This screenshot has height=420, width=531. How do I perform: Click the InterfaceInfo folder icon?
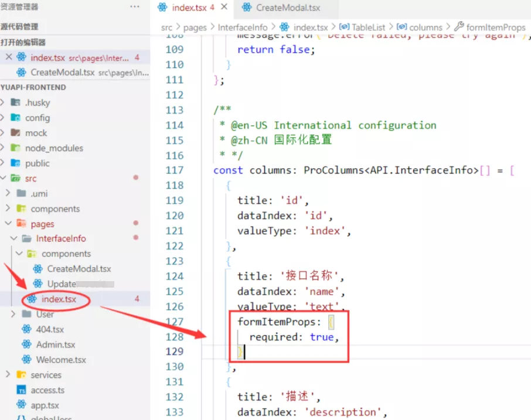click(x=27, y=238)
